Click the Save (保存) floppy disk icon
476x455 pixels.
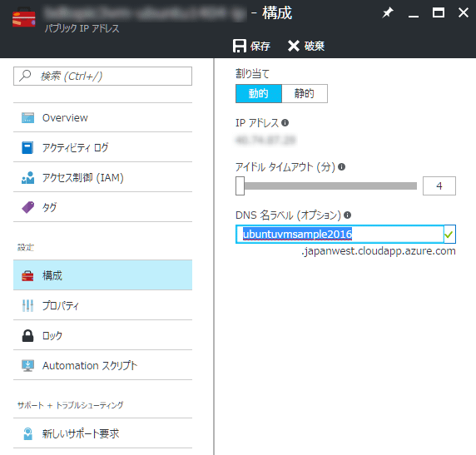tap(240, 46)
